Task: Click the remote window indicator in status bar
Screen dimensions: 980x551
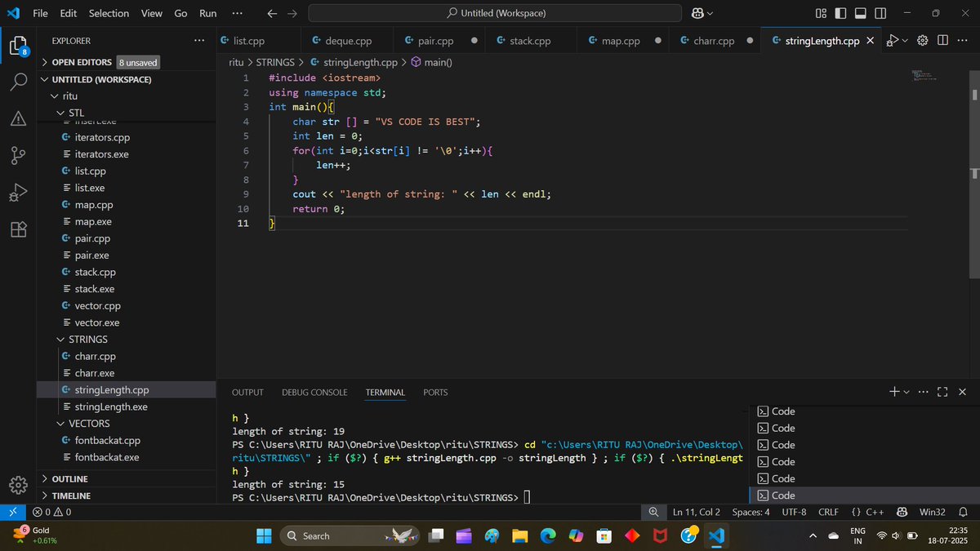Action: (x=12, y=512)
